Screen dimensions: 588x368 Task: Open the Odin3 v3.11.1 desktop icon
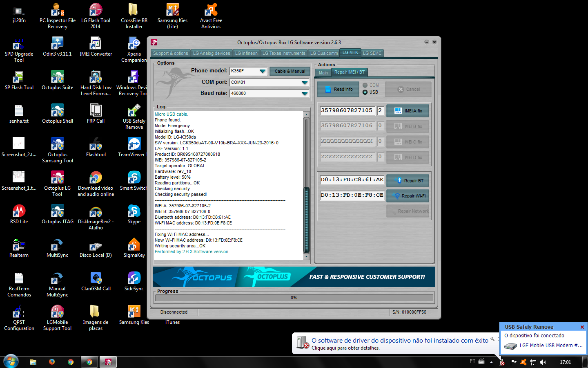click(x=57, y=47)
